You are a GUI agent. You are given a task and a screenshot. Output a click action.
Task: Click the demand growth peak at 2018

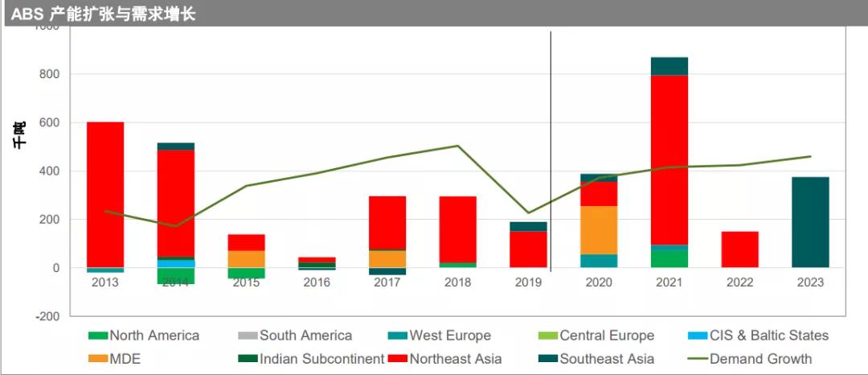pos(458,146)
